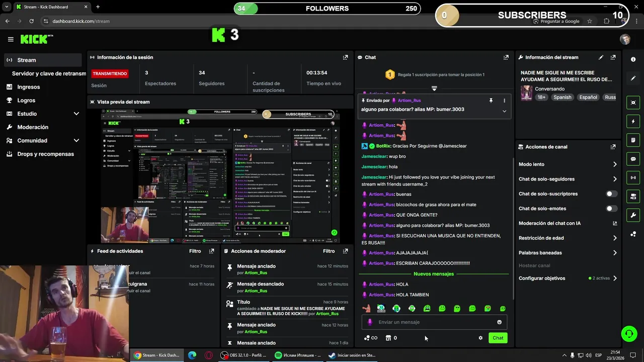Screen dimensions: 644x362
Task: Edit stream info with the panel pencil icon
Action: (x=601, y=57)
